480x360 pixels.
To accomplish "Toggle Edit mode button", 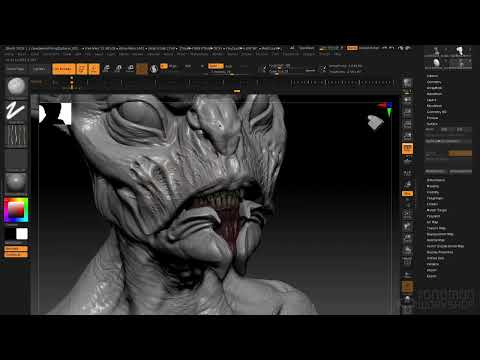I will click(x=82, y=69).
